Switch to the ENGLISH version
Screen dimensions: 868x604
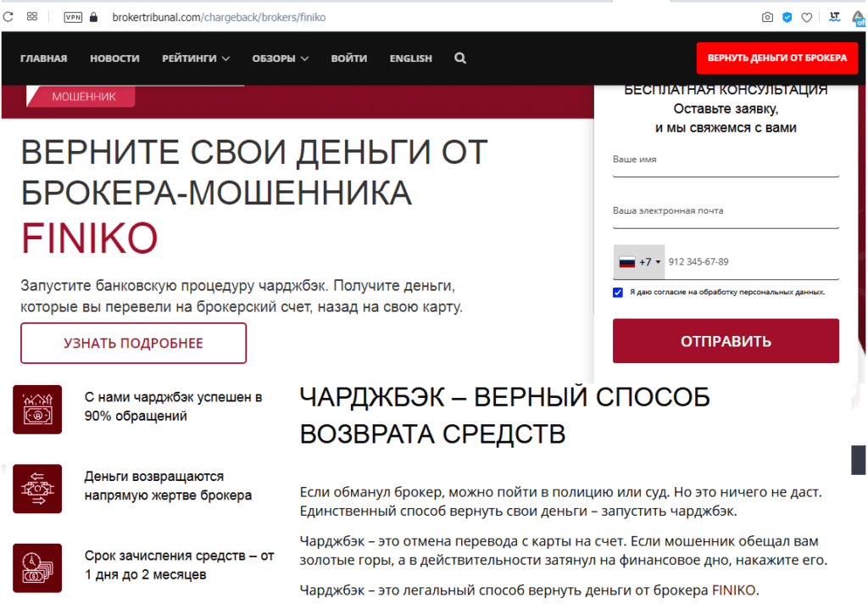[x=411, y=59]
